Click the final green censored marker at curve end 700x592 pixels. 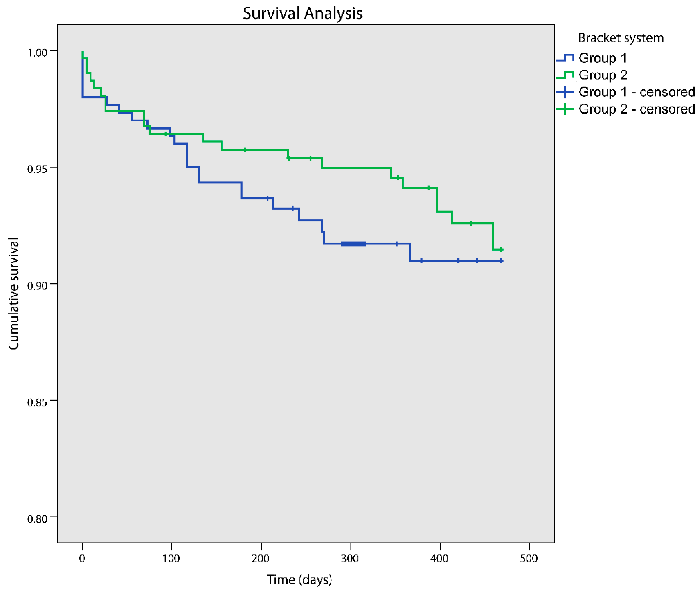[501, 249]
